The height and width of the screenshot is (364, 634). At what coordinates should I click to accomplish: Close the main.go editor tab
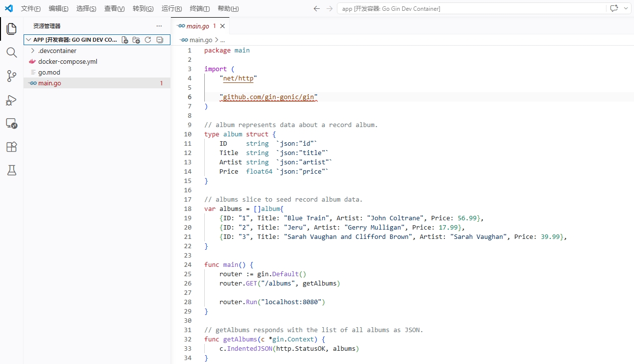222,26
